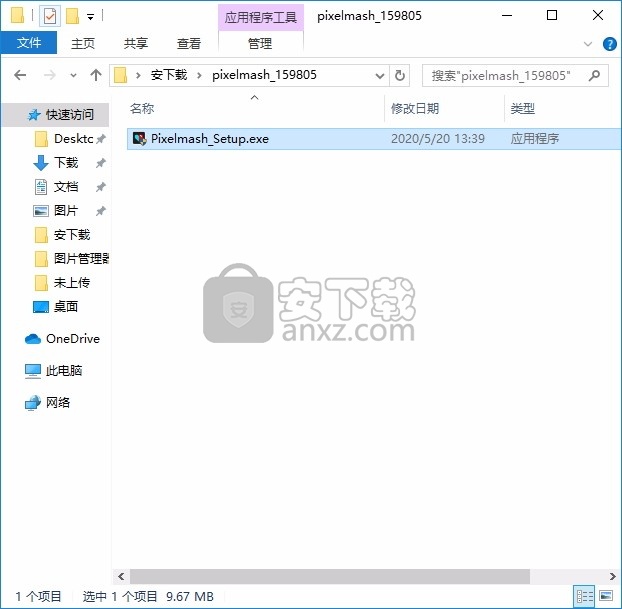Click the pin icon next to Desktop
The height and width of the screenshot is (609, 622).
click(x=101, y=139)
